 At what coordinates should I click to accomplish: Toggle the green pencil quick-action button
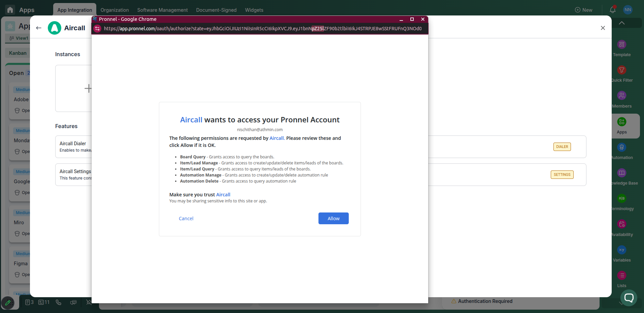(x=8, y=302)
